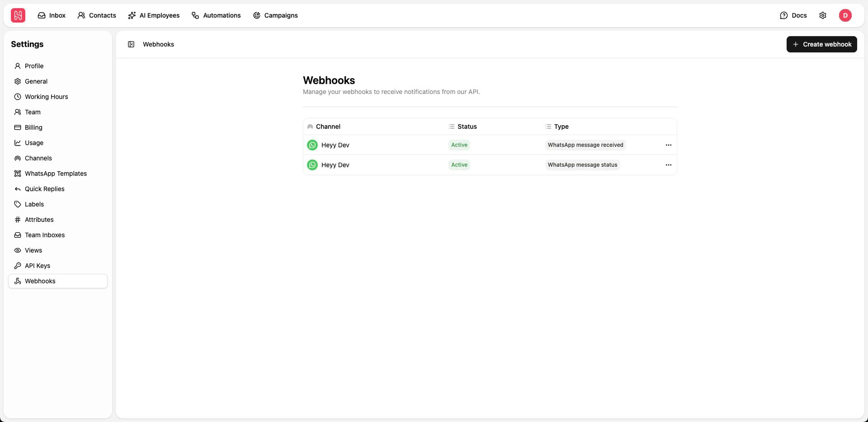Viewport: 868px width, 422px height.
Task: Click the Create webhook button
Action: 822,44
